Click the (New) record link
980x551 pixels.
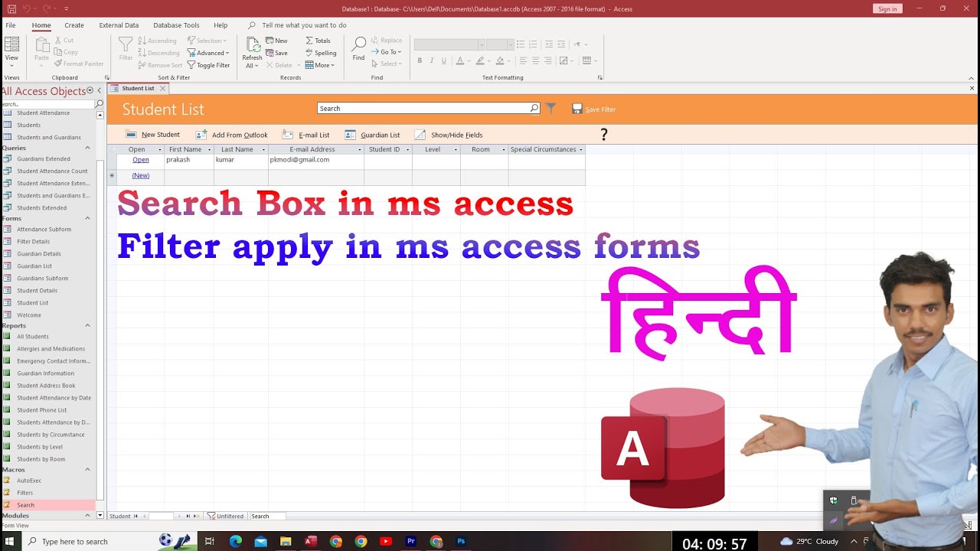[141, 175]
